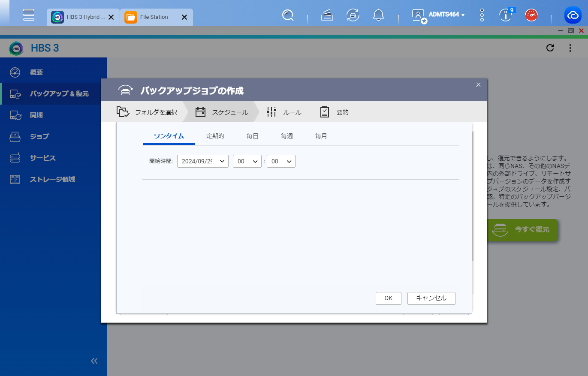Open the ADMTS464 user menu
Image resolution: width=588 pixels, height=376 pixels.
(446, 15)
